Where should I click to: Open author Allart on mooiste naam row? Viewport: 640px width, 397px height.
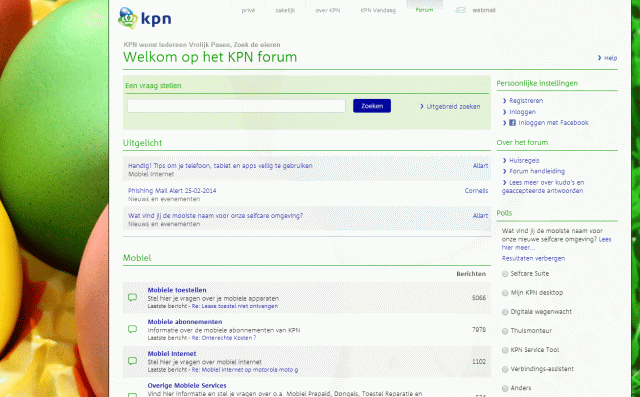tap(480, 215)
